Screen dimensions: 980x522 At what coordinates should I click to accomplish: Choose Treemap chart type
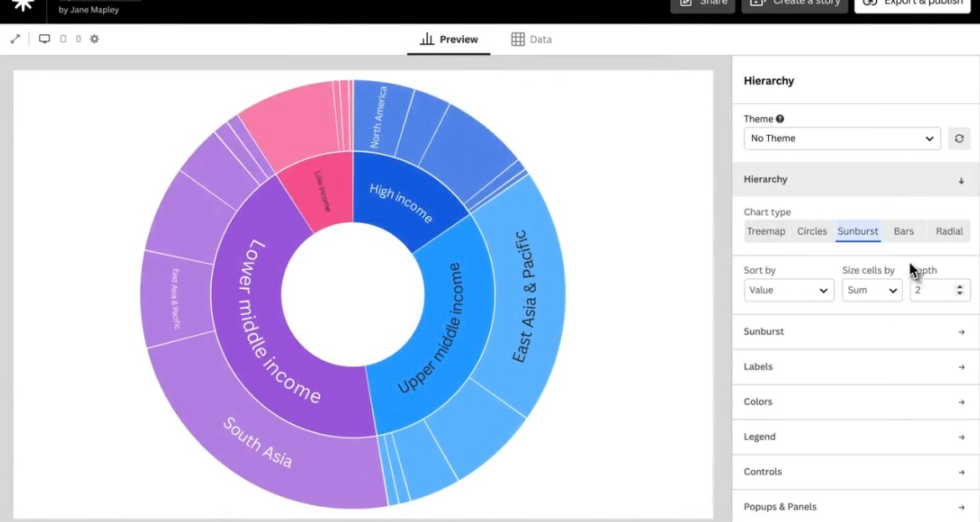coord(766,231)
